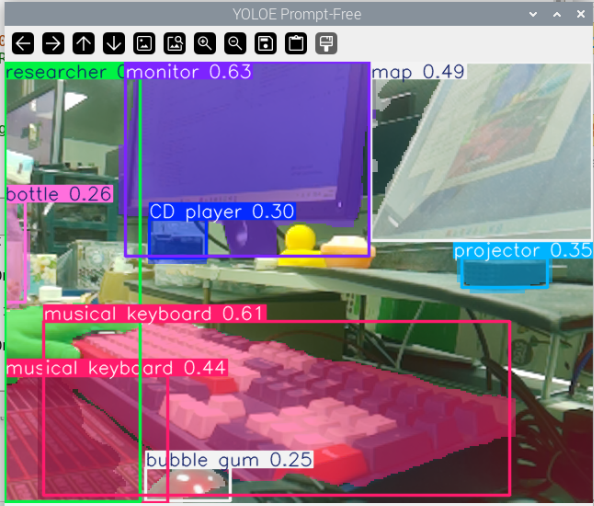
Task: Copy the image to the clipboard
Action: pos(295,43)
